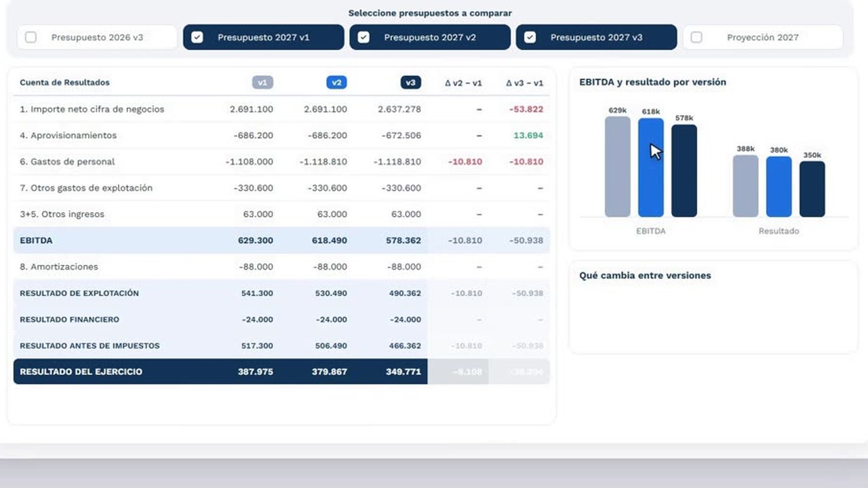
Task: Select the EBITDA row label in the table
Action: coord(36,241)
